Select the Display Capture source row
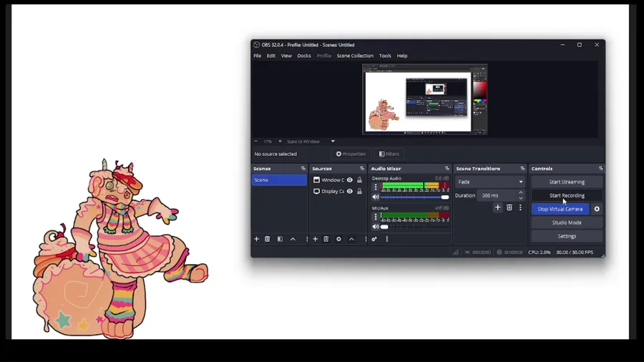The height and width of the screenshot is (362, 644). click(338, 191)
